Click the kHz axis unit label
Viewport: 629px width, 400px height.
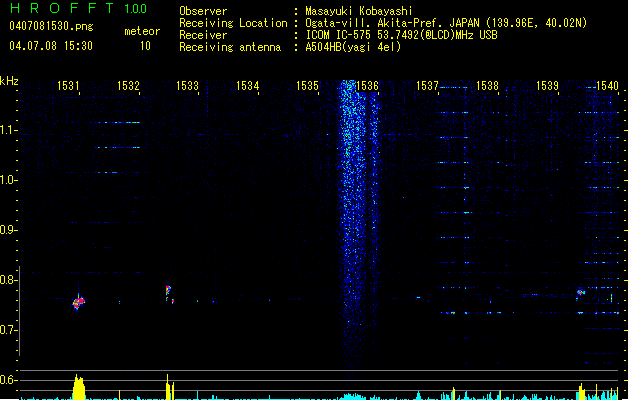pyautogui.click(x=9, y=81)
